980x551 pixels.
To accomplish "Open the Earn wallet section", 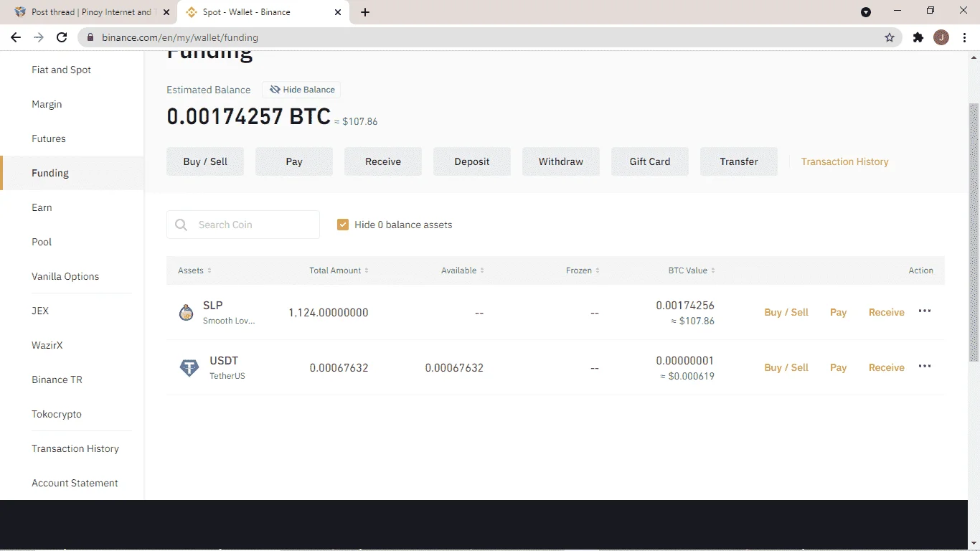I will coord(42,207).
